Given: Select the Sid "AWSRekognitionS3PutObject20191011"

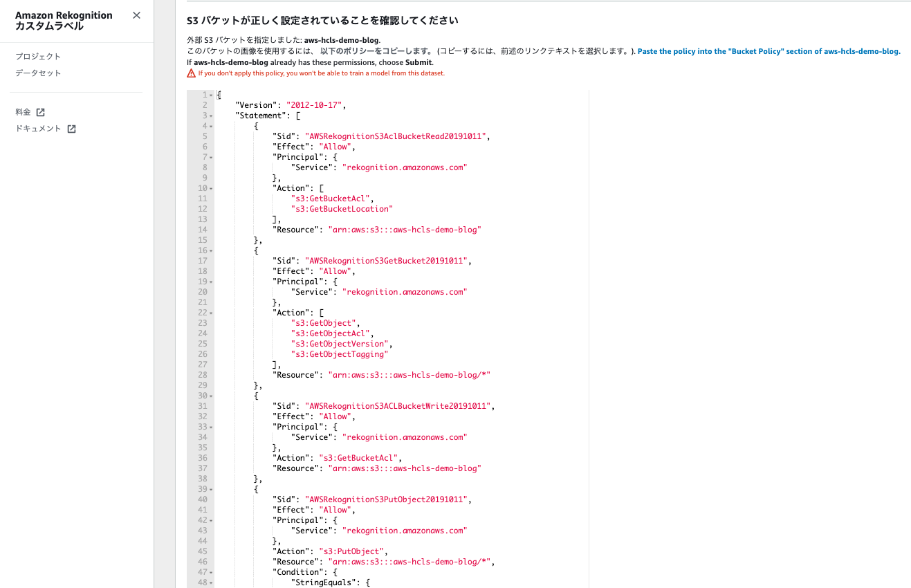Looking at the screenshot, I should point(387,499).
